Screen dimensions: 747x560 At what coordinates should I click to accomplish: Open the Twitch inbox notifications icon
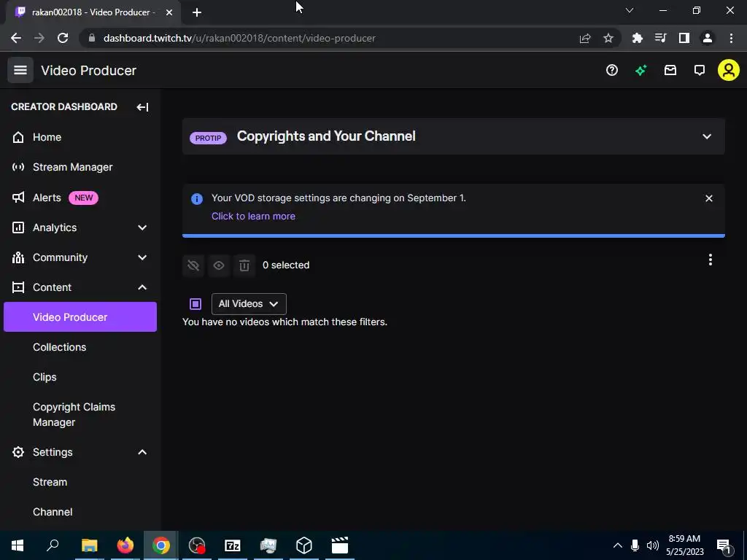(670, 71)
